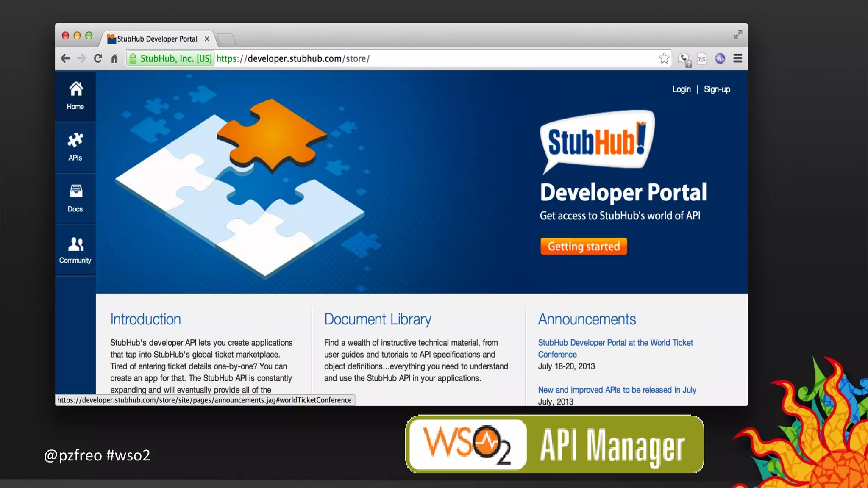
Task: Open Chrome hamburger menu
Action: (x=737, y=58)
